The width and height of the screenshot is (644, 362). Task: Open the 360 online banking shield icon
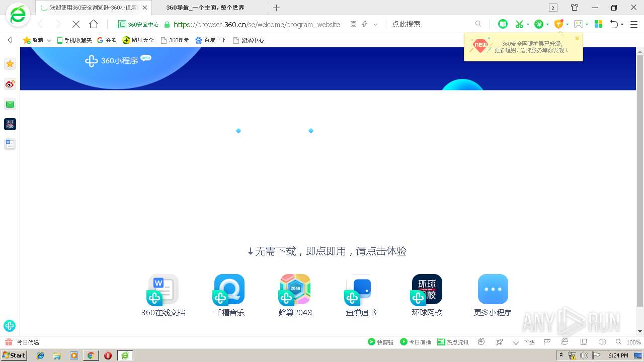558,24
